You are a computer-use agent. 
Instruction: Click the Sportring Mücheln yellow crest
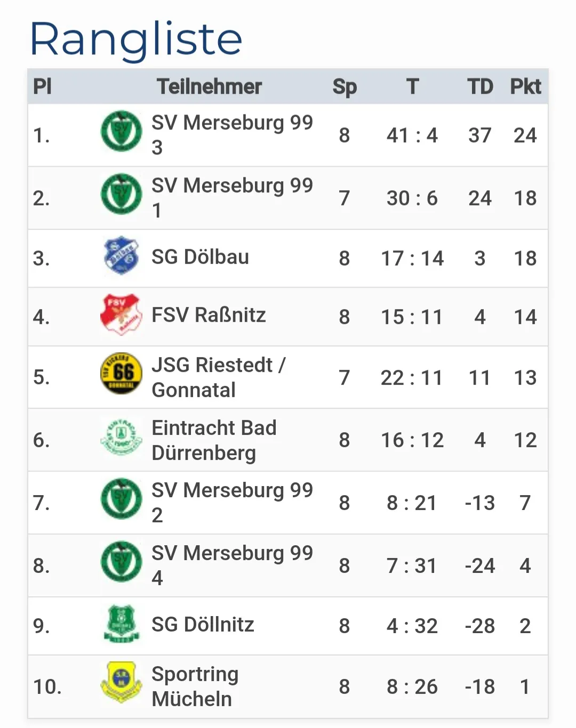pos(122,682)
